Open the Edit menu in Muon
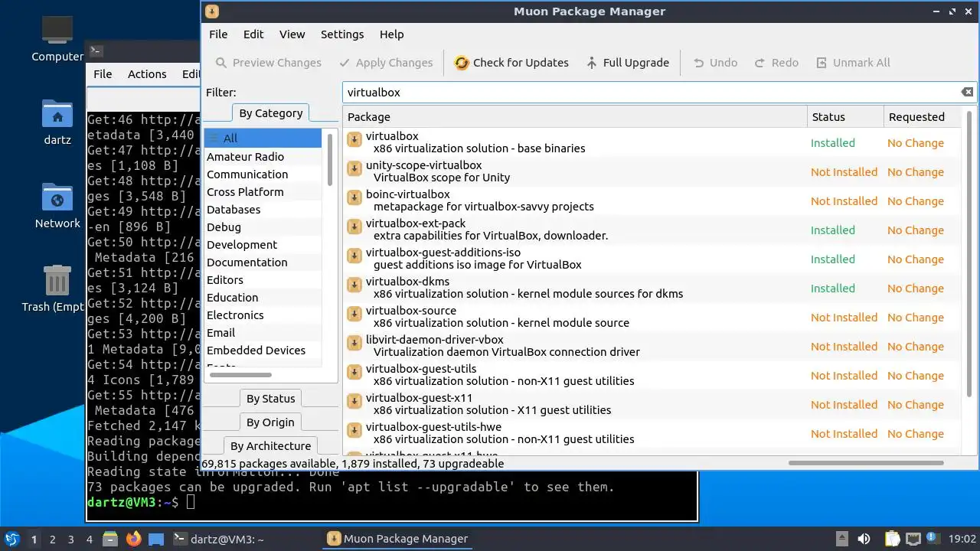 [x=253, y=34]
